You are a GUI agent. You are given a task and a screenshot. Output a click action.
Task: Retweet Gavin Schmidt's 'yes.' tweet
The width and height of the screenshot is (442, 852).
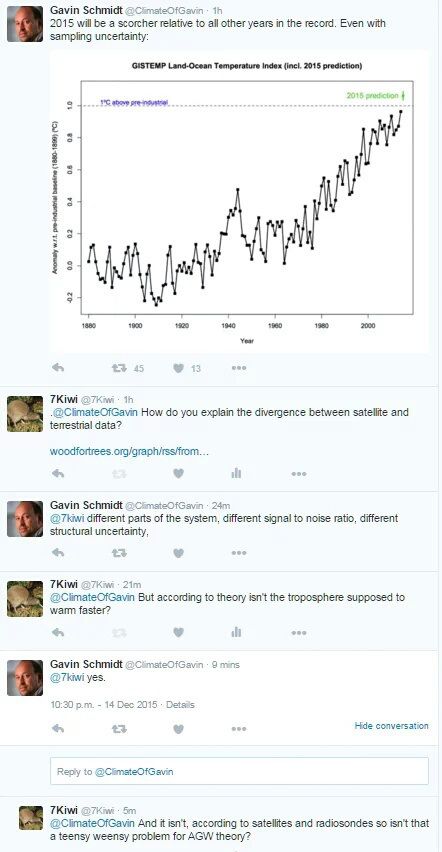click(x=119, y=729)
